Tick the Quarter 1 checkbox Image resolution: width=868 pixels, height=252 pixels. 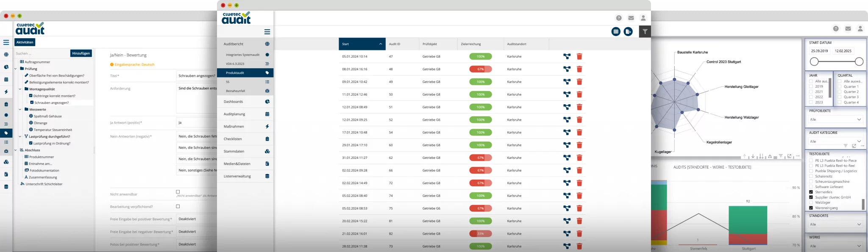pyautogui.click(x=840, y=86)
